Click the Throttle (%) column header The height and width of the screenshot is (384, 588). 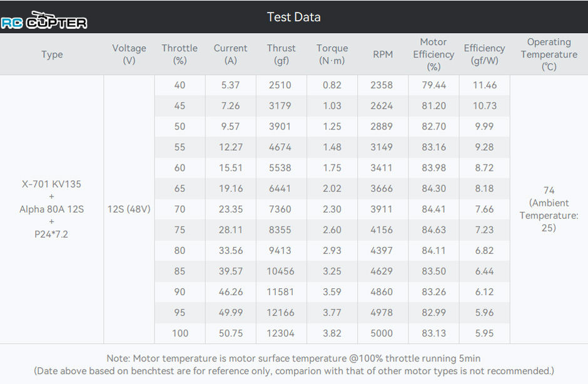[180, 54]
